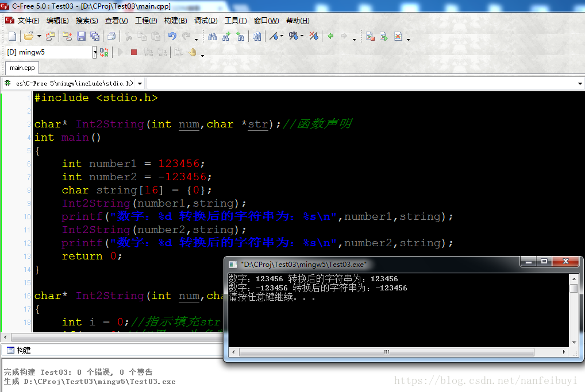
Task: Select the main.cpp editor tab
Action: pos(22,68)
